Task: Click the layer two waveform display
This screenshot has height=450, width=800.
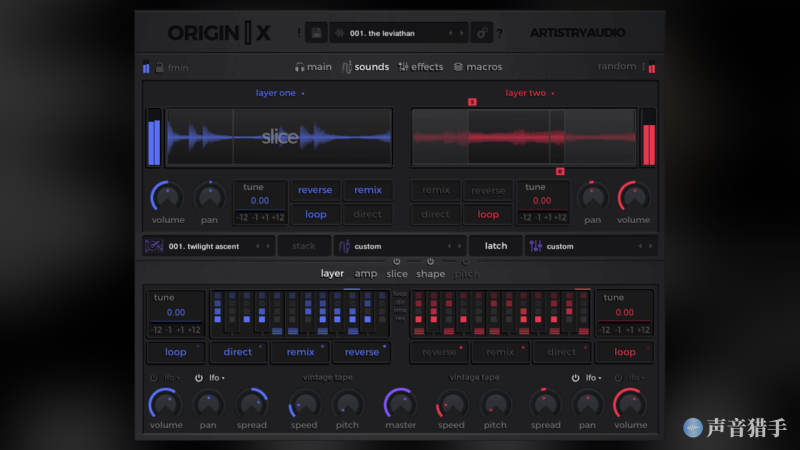Action: (524, 137)
